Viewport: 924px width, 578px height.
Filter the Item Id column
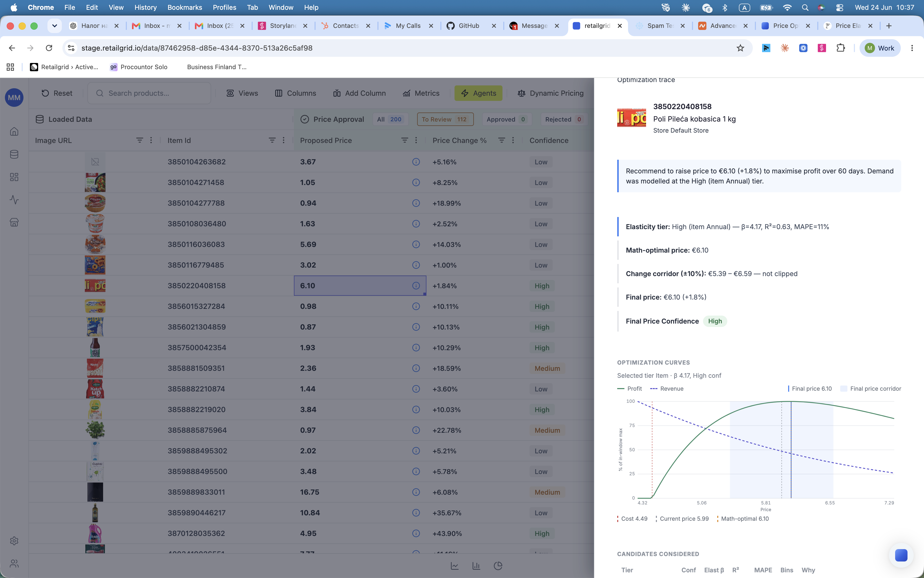(x=272, y=140)
